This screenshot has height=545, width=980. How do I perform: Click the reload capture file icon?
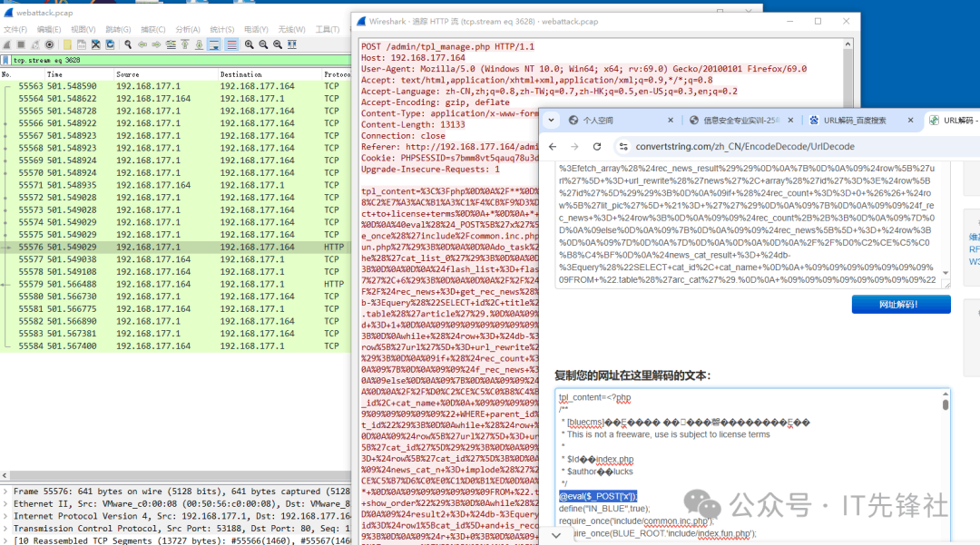(x=110, y=44)
